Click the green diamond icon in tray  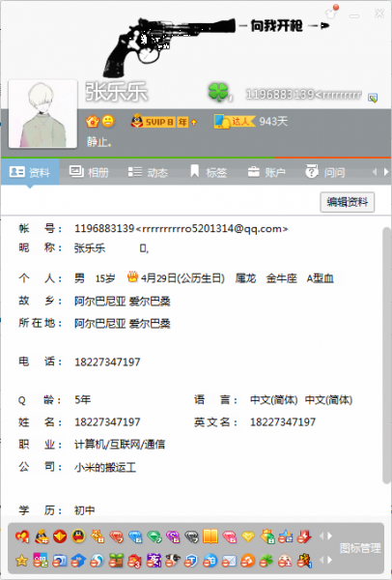(x=154, y=536)
